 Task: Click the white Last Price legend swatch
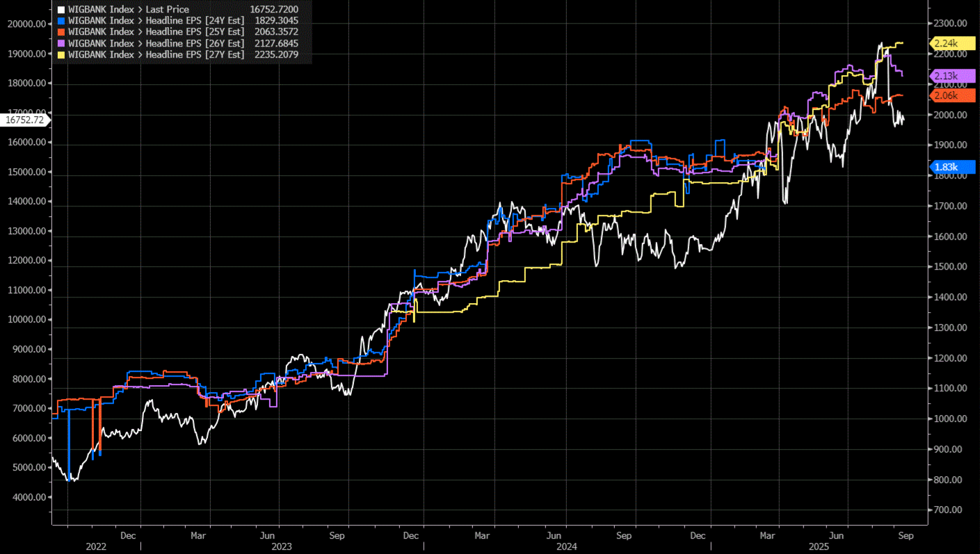coord(62,10)
